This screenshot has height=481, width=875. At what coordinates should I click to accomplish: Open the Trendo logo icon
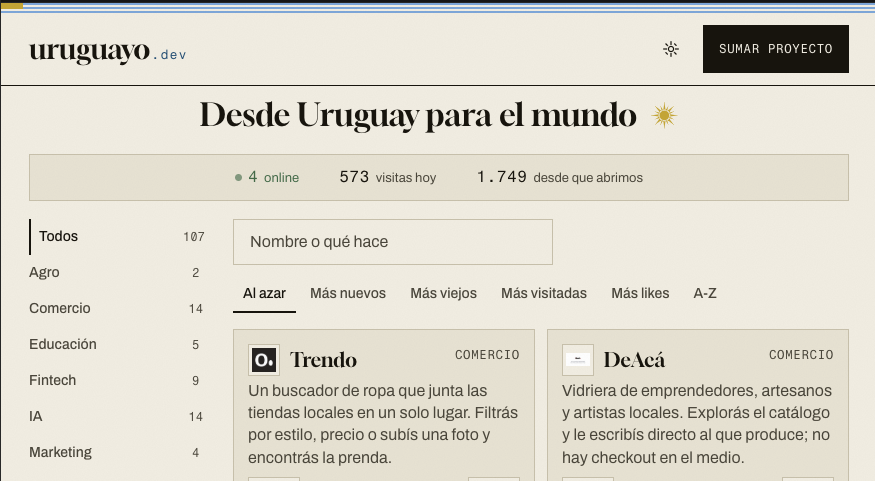point(264,360)
